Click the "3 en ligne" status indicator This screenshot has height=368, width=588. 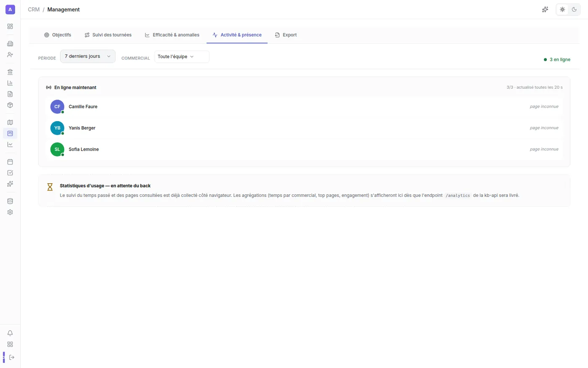tap(557, 60)
